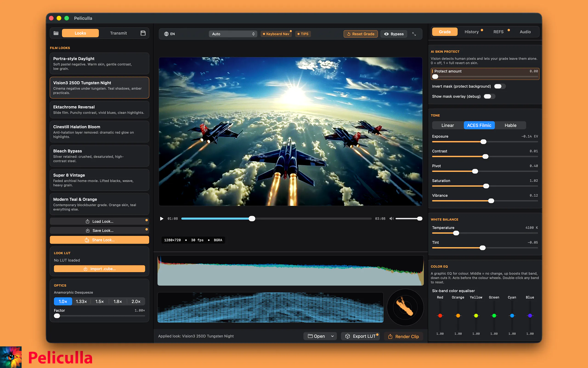Click the Save Look download icon
The image size is (588, 368).
[x=88, y=230]
